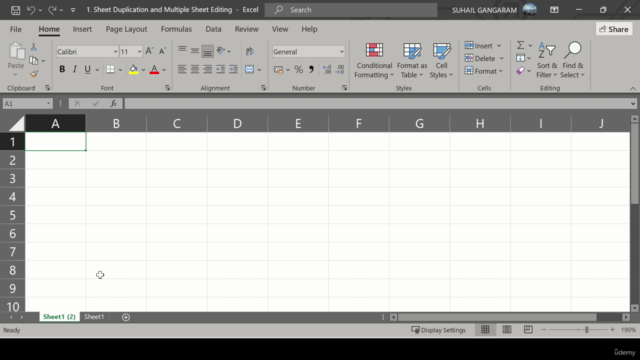The height and width of the screenshot is (360, 640).
Task: Click the Share button
Action: 614,29
